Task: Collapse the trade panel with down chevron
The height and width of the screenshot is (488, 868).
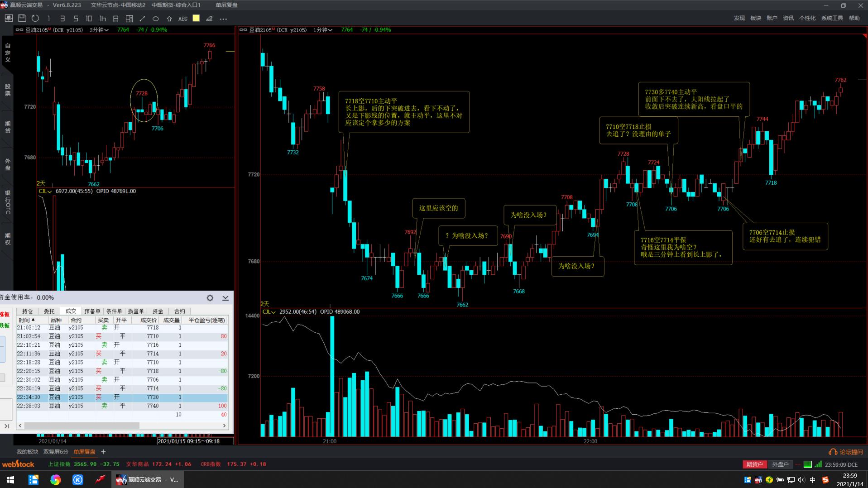Action: (x=225, y=297)
